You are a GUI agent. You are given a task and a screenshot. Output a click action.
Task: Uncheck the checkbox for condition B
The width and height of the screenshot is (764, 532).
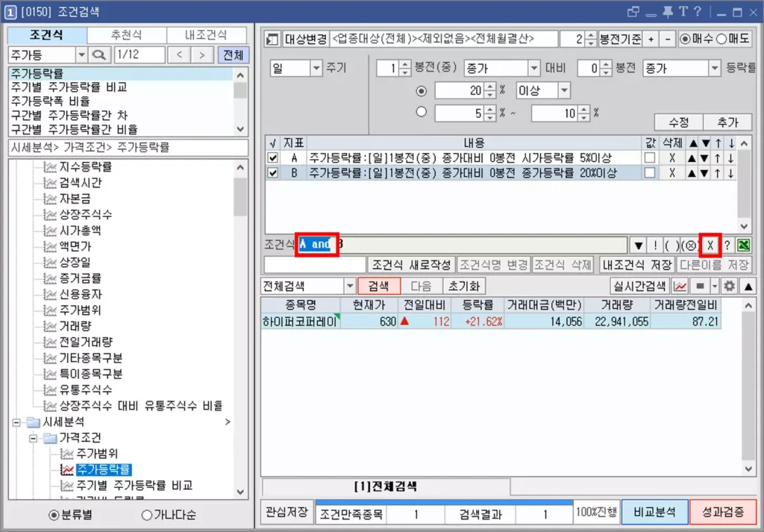273,172
